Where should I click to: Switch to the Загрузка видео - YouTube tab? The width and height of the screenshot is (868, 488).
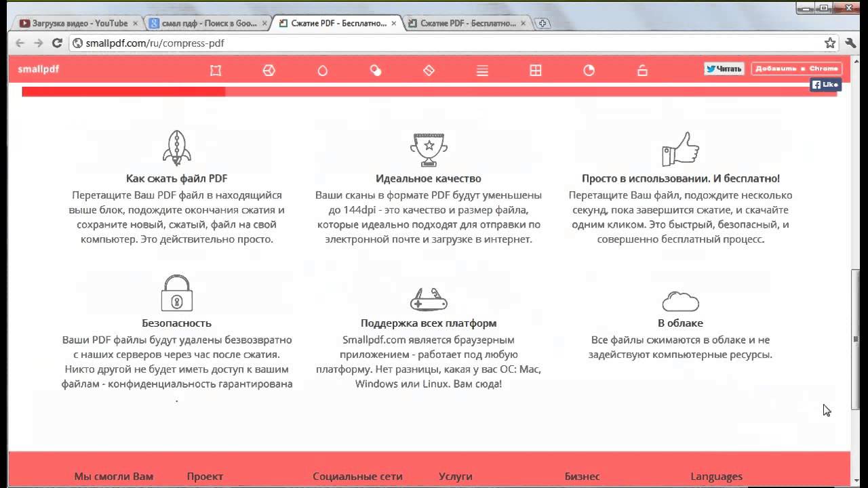tap(77, 23)
